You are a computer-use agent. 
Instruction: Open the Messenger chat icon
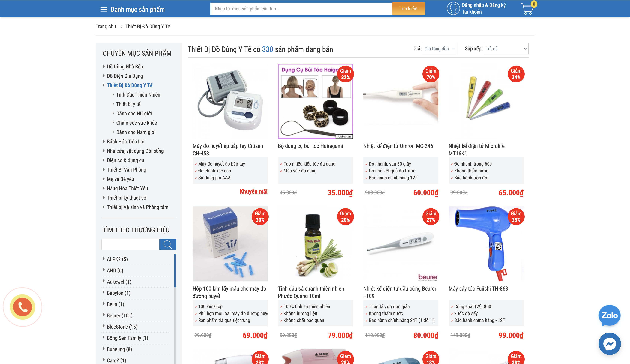[610, 344]
